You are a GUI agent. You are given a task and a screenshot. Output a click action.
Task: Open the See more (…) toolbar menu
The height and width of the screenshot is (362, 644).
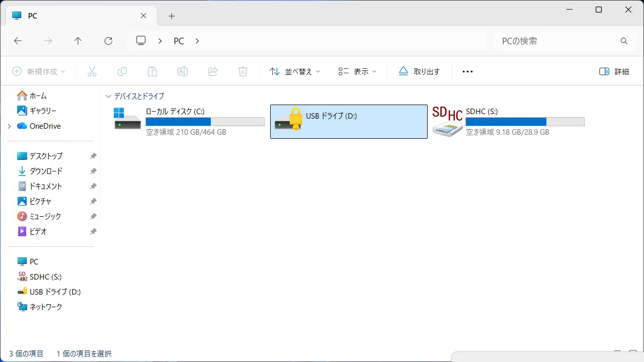(x=467, y=71)
